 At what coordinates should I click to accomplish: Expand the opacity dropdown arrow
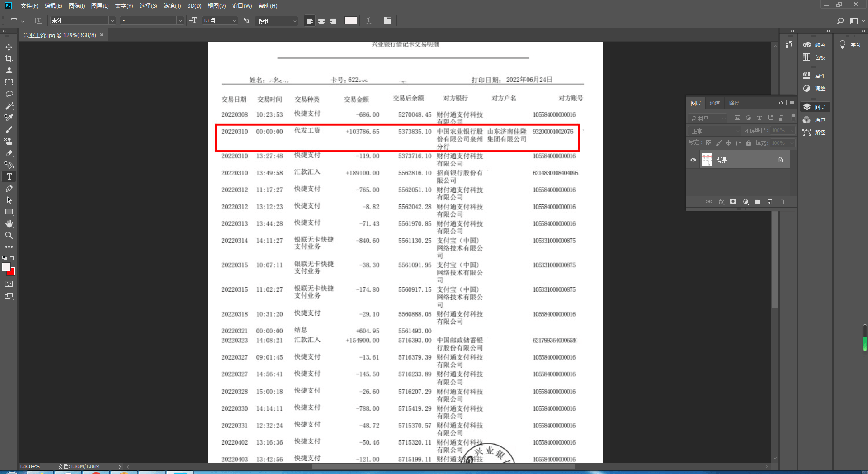[792, 130]
